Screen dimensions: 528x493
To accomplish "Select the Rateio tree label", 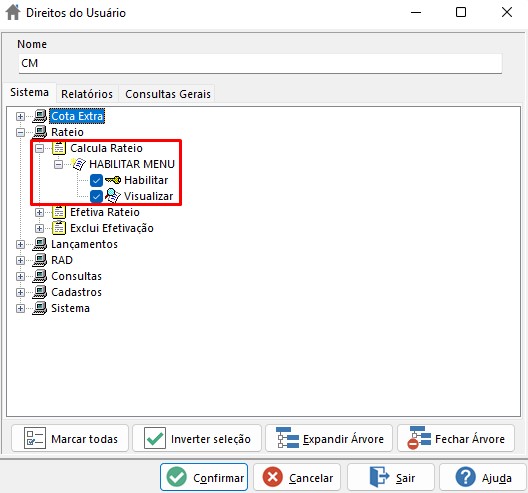I will 67,132.
